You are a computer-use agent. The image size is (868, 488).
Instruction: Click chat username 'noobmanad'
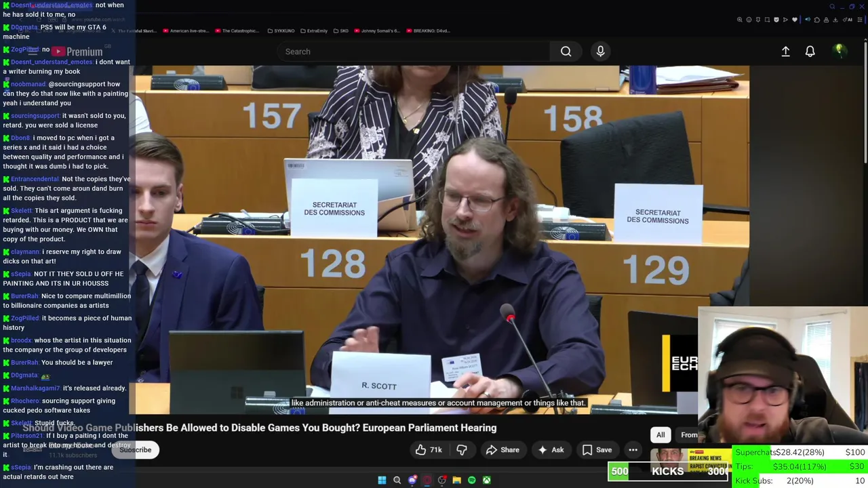pyautogui.click(x=28, y=84)
